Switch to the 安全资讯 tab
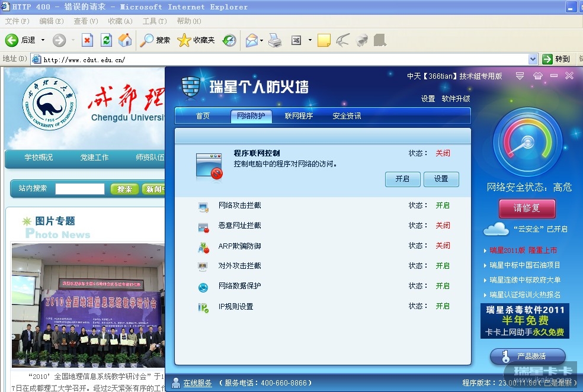Viewport: 583px width, 392px height. click(347, 116)
